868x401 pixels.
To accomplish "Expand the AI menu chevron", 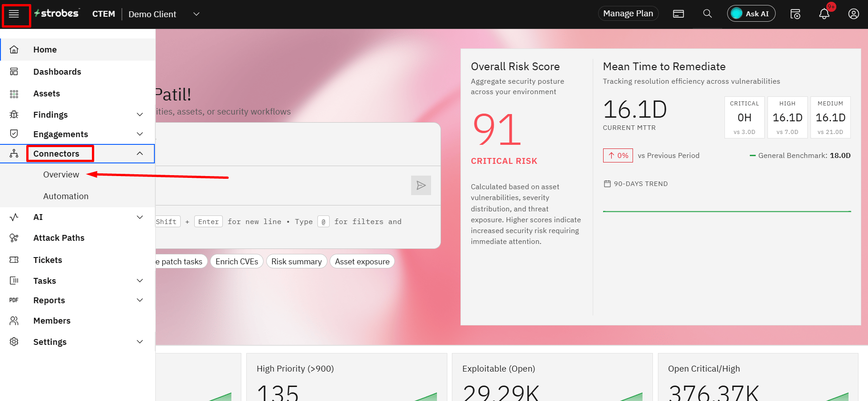I will click(140, 217).
